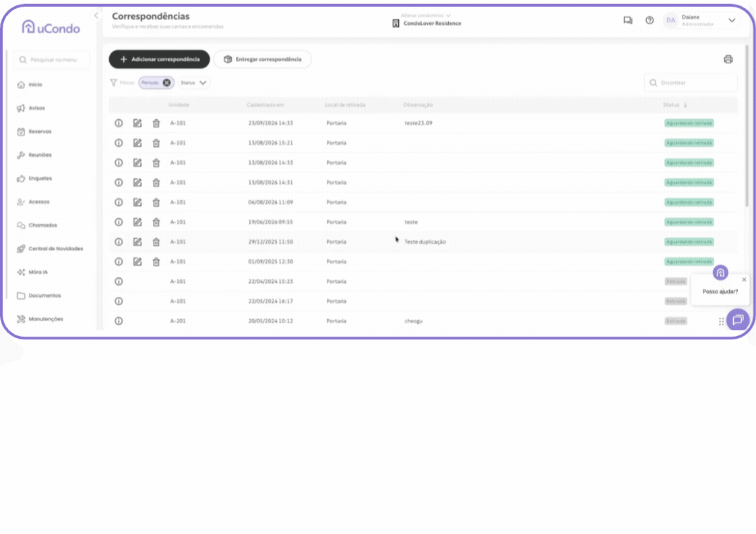Image resolution: width=756 pixels, height=534 pixels.
Task: Expand the Status filter dropdown
Action: [193, 83]
